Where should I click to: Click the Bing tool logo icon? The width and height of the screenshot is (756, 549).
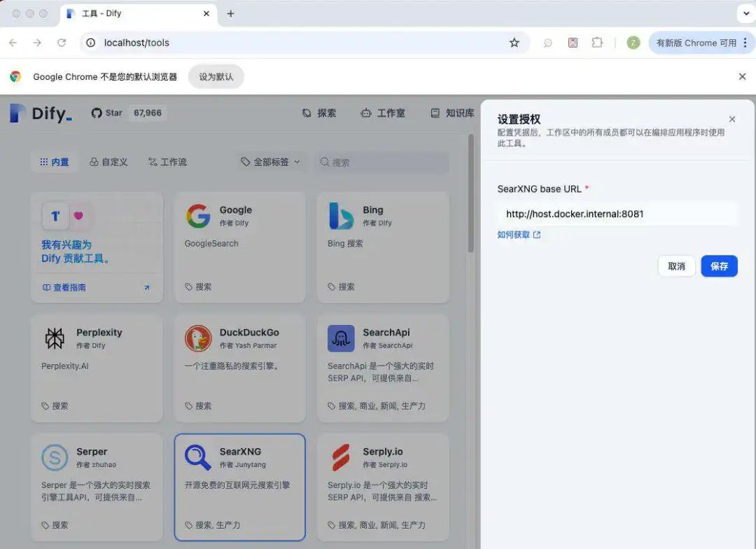(x=341, y=216)
